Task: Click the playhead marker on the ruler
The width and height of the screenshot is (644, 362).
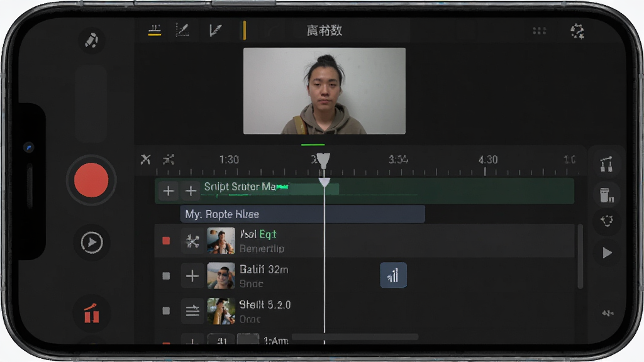Action: pos(323,162)
